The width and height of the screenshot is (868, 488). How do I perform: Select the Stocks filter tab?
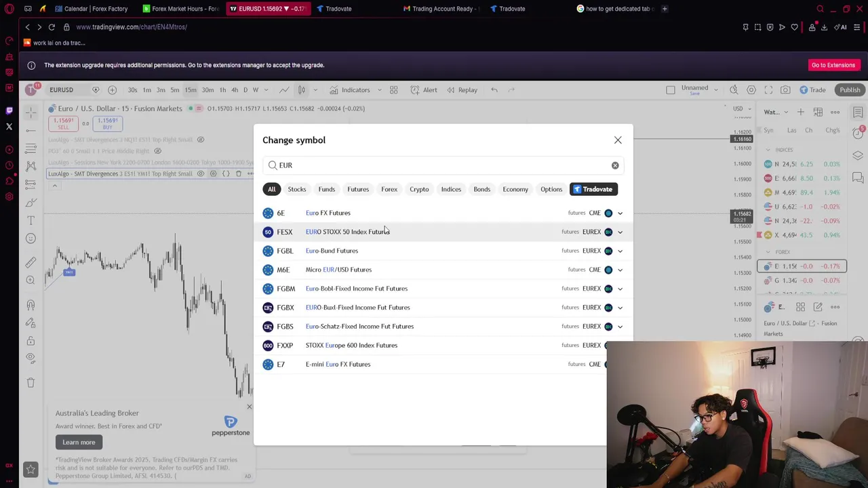click(x=296, y=189)
